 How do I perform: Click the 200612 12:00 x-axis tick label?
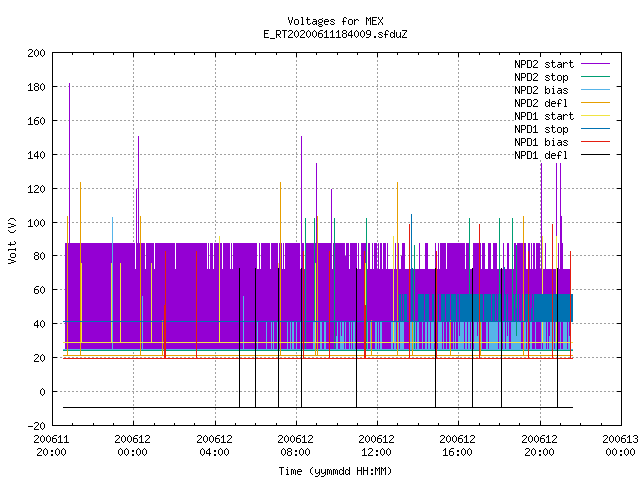[376, 446]
